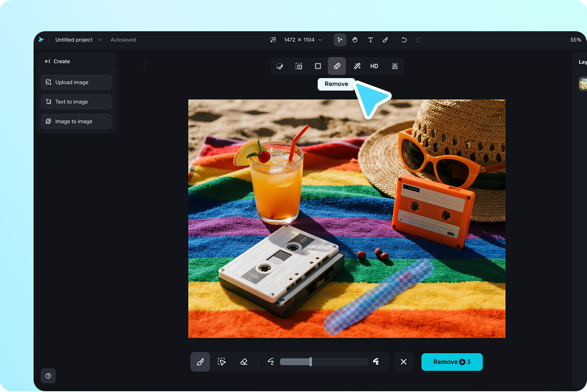
Task: Undo the last action
Action: click(404, 39)
